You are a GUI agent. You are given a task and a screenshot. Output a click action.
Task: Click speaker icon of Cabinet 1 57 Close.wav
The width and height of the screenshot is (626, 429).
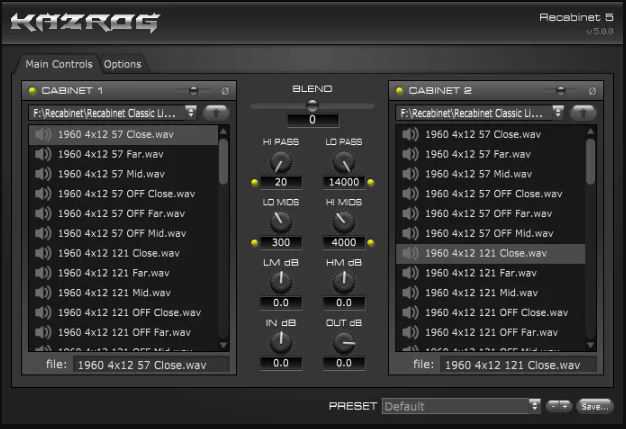tap(43, 134)
